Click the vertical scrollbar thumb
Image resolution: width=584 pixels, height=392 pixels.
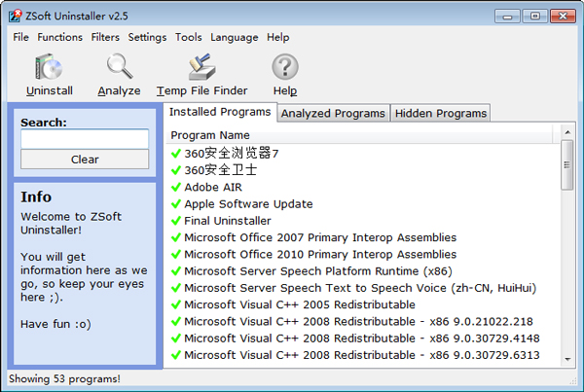tap(567, 165)
